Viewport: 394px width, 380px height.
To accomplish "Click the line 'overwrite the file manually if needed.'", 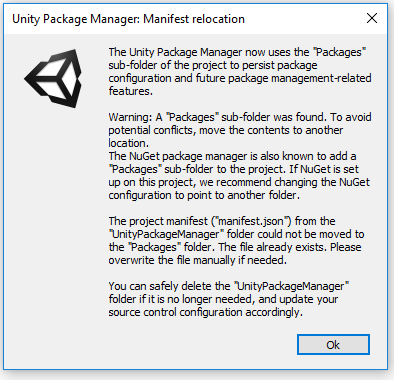I will pos(198,260).
